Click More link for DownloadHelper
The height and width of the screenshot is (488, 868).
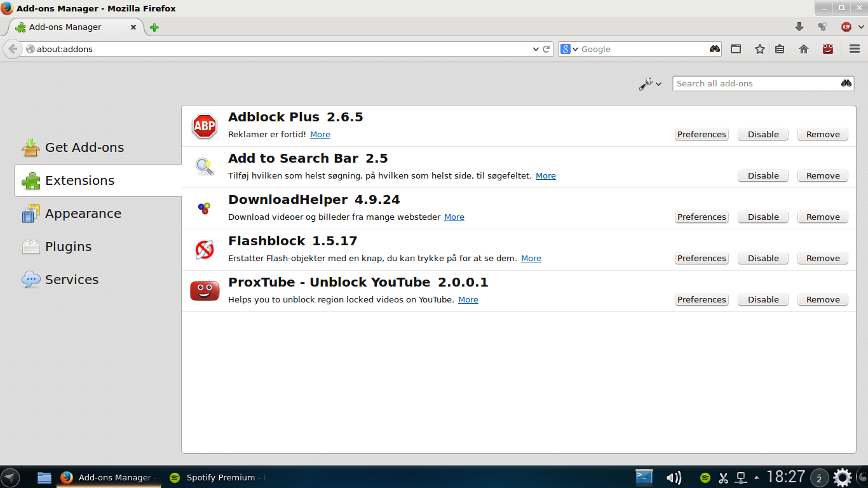point(454,217)
